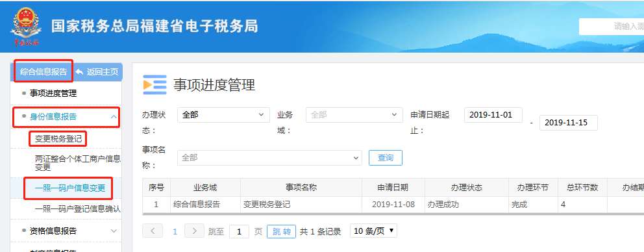Viewport: 644px width, 252px height.
Task: Go to the previous page arrow
Action: pos(153,231)
